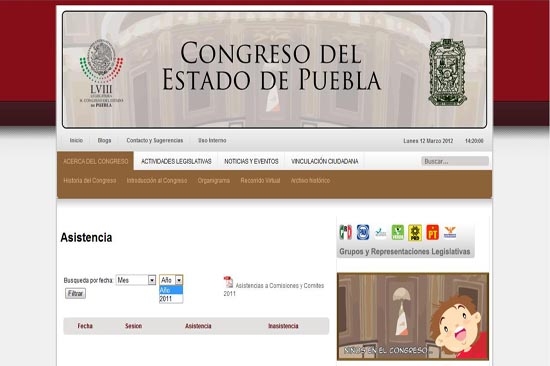Click the PT party logo icon
This screenshot has width=550, height=366.
[x=432, y=233]
